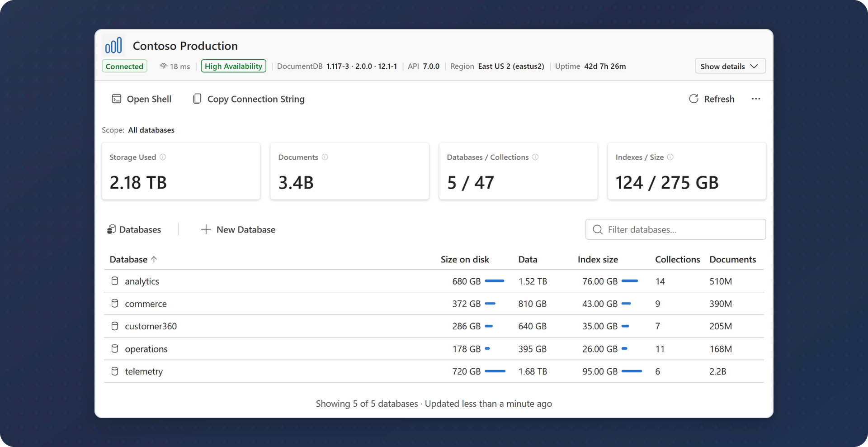Click the telemetry index size bar
Viewport: 868px width, 447px height.
pyautogui.click(x=632, y=371)
